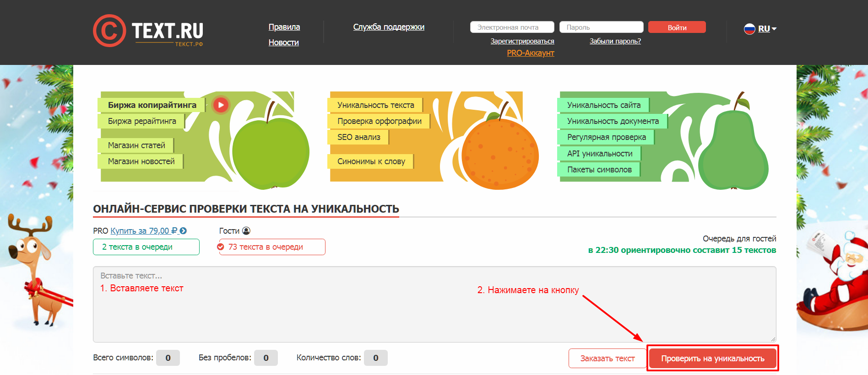Click the text-area resize handle corner
The image size is (868, 375).
[x=773, y=339]
